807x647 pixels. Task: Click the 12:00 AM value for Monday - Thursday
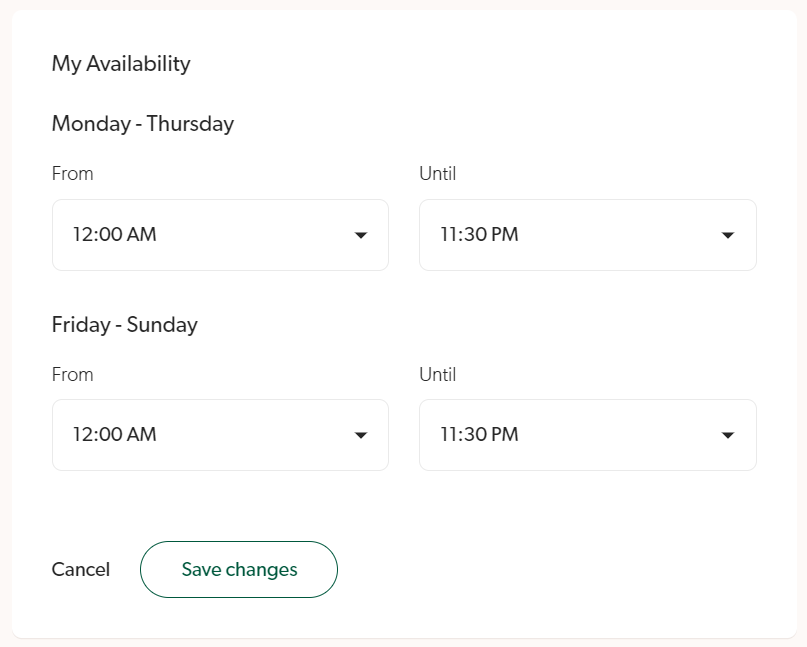(115, 235)
